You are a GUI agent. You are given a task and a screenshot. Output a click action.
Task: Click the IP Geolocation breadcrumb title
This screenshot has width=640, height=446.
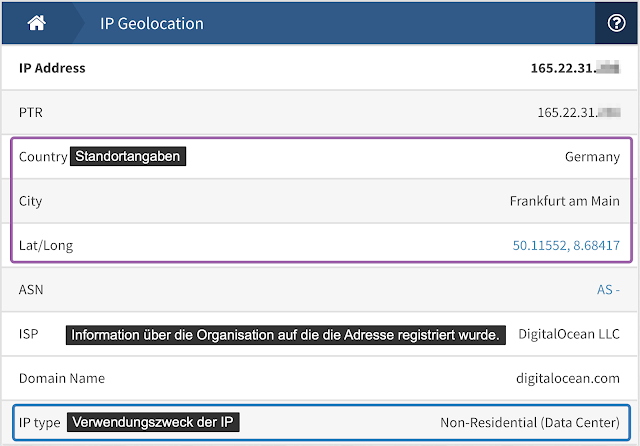click(151, 22)
